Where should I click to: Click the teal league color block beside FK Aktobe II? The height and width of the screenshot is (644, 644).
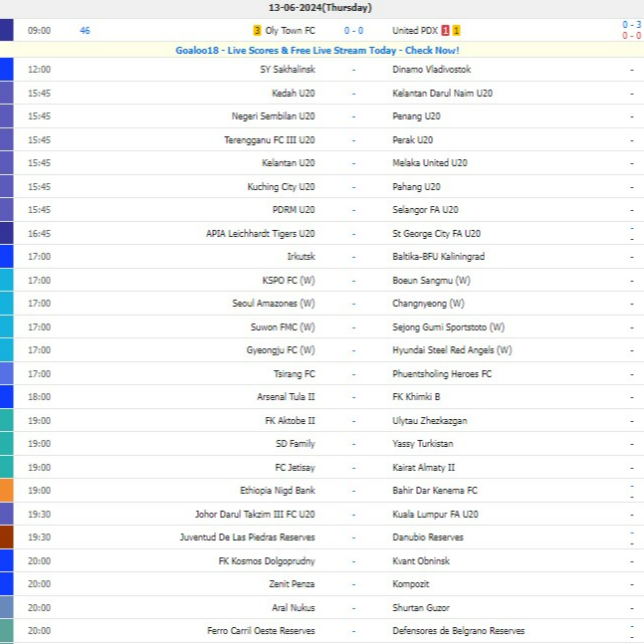pos(7,420)
